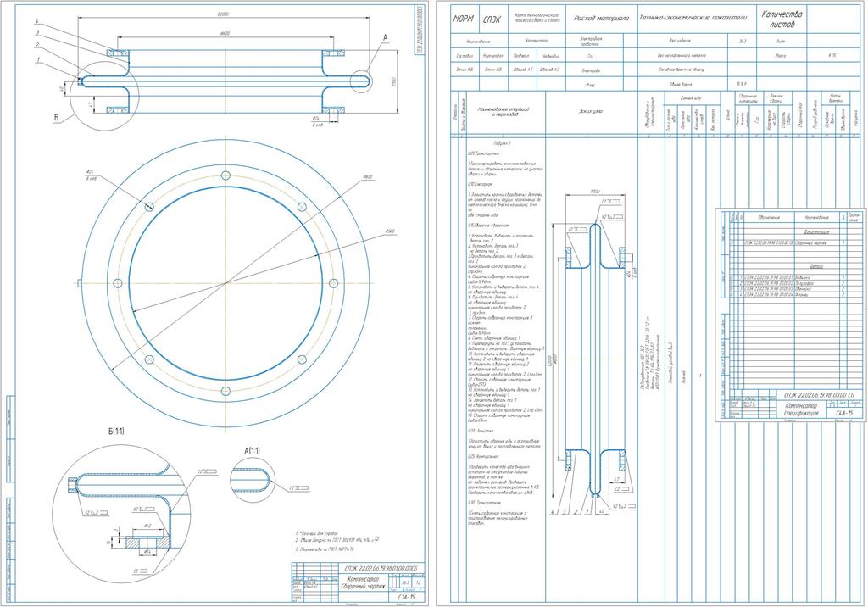Select the '020 Зачистная' operation heading
Image resolution: width=868 pixels, height=607 pixels.
click(480, 431)
